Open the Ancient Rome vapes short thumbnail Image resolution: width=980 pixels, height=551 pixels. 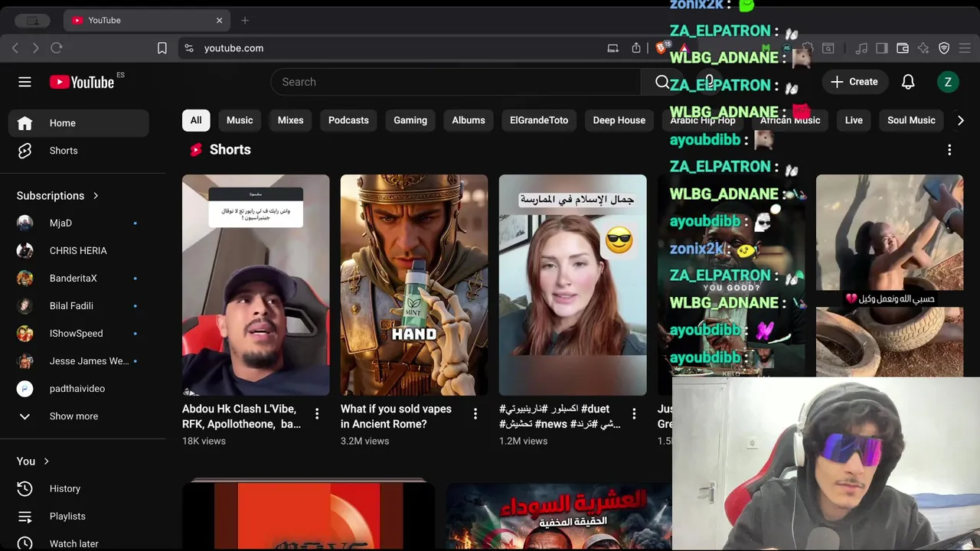pos(414,285)
